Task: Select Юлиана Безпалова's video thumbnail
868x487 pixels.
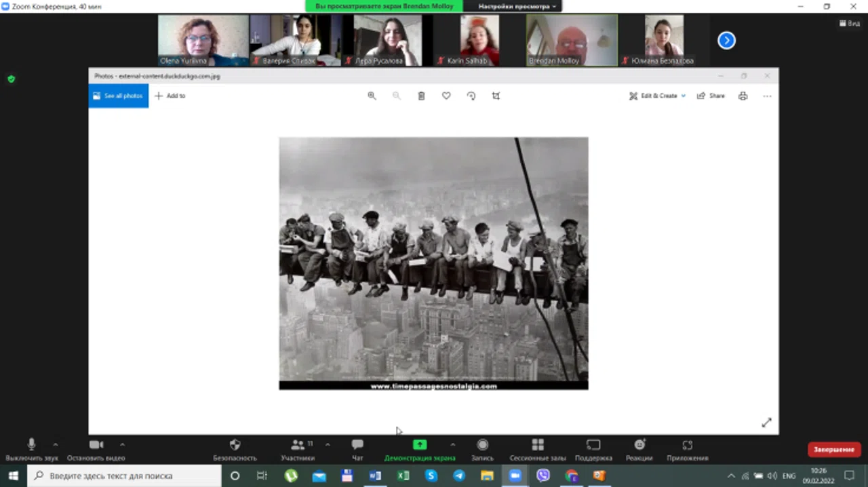Action: 664,40
